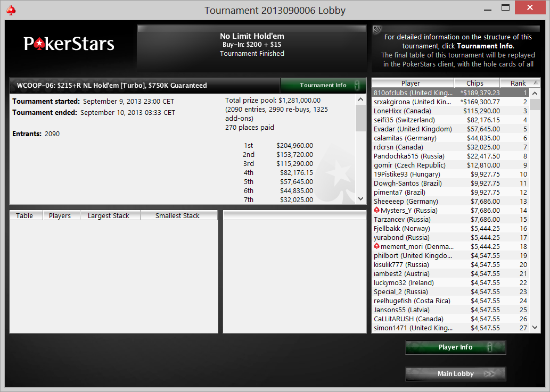Select LoneHixx (Canada) in player list
The width and height of the screenshot is (550, 392).
[x=450, y=111]
